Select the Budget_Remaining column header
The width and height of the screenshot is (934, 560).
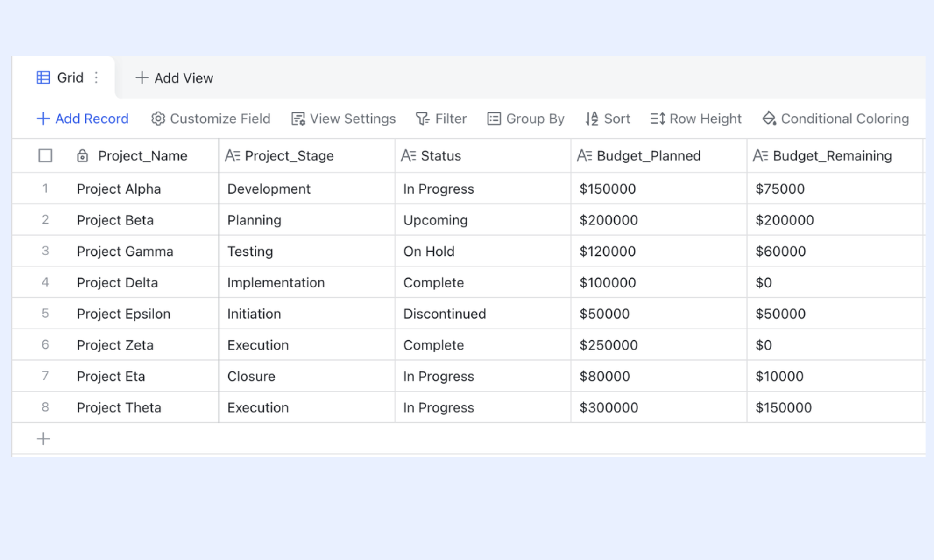coord(835,155)
